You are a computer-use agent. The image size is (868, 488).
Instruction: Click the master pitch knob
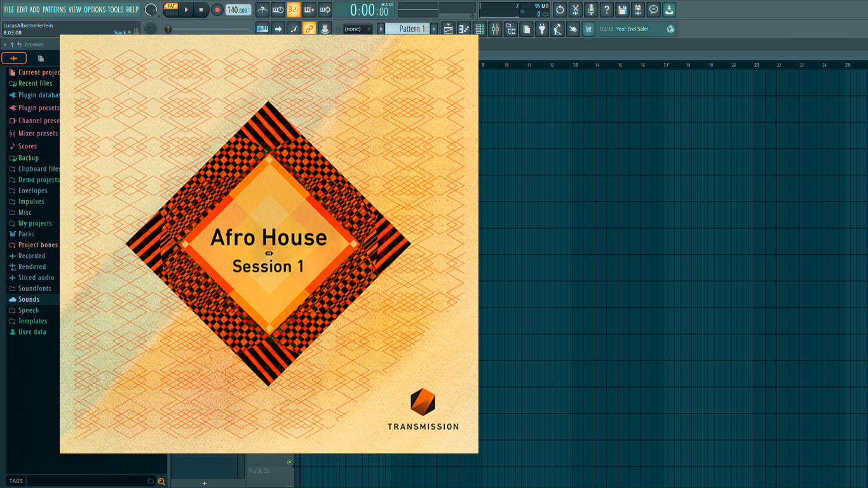151,29
